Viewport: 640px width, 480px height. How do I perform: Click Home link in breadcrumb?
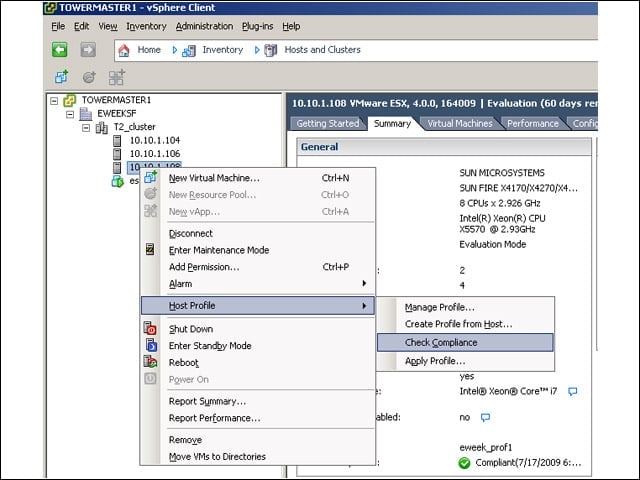click(x=149, y=50)
